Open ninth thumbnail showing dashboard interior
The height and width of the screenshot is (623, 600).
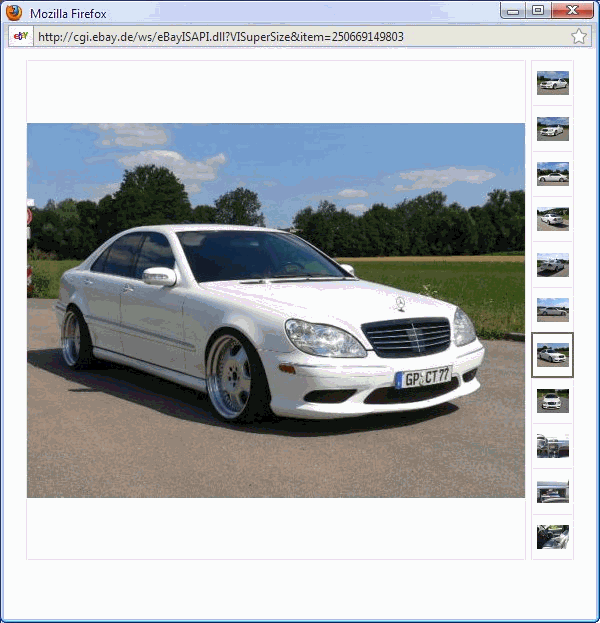tap(553, 446)
